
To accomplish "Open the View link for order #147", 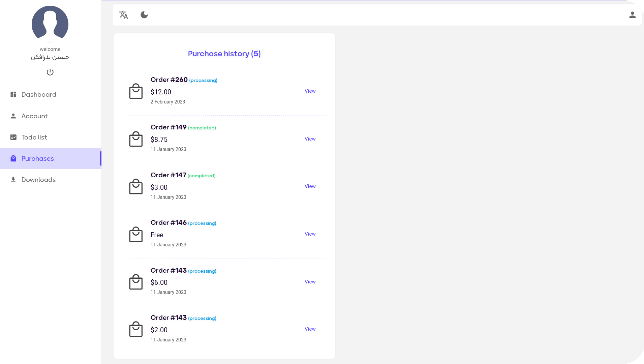I will [x=310, y=186].
